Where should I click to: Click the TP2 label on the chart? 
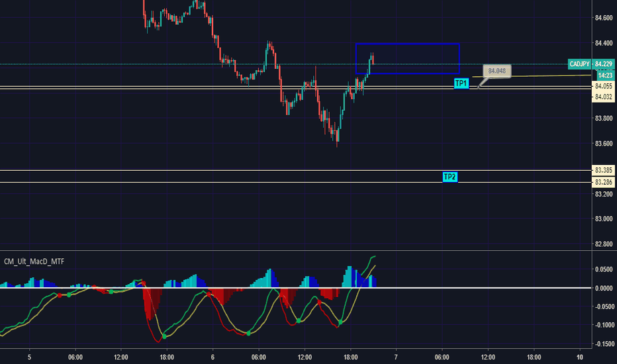[x=450, y=177]
